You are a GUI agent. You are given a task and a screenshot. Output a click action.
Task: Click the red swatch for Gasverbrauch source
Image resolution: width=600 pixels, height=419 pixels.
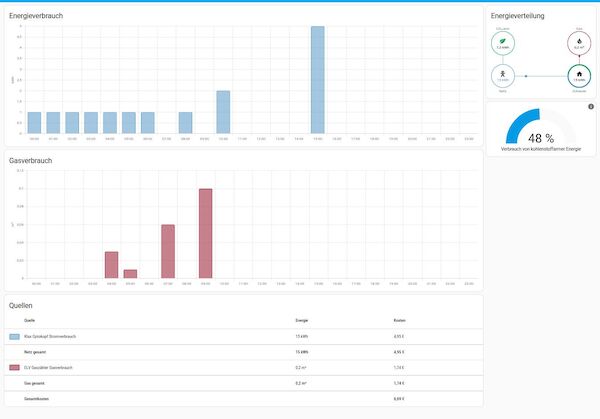click(14, 368)
